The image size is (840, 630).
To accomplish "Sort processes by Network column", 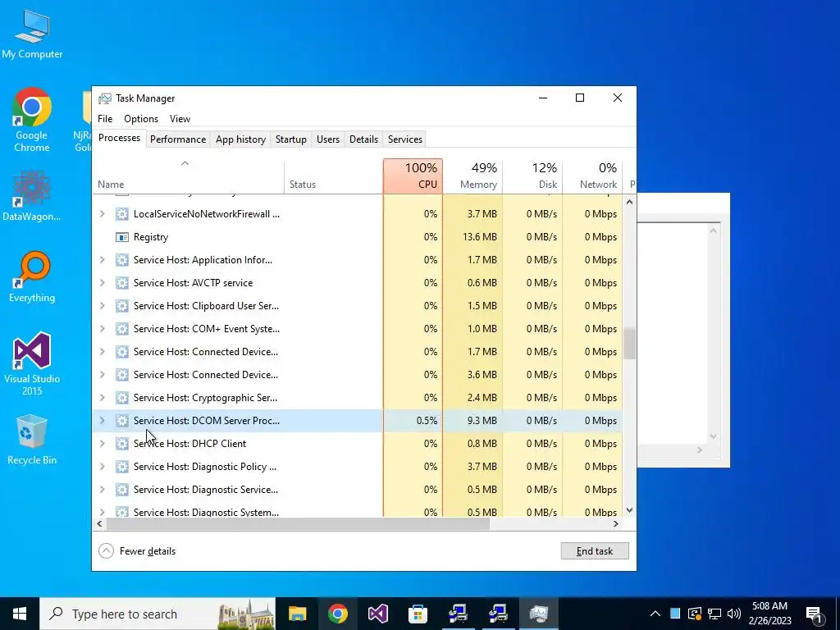I will [592, 176].
